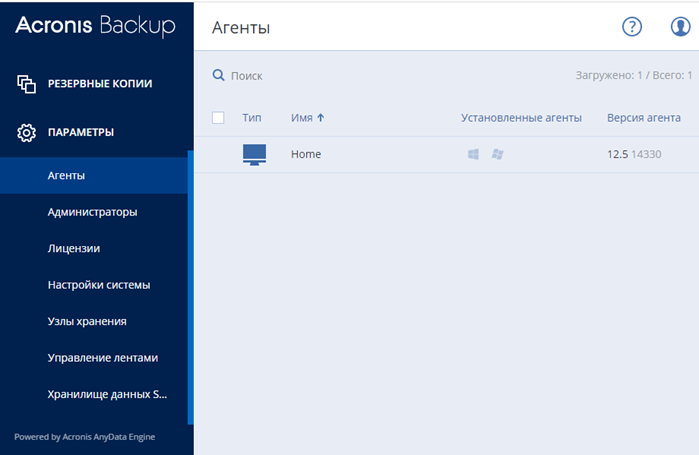The image size is (699, 455).
Task: Click the second Windows agent icon
Action: click(497, 155)
